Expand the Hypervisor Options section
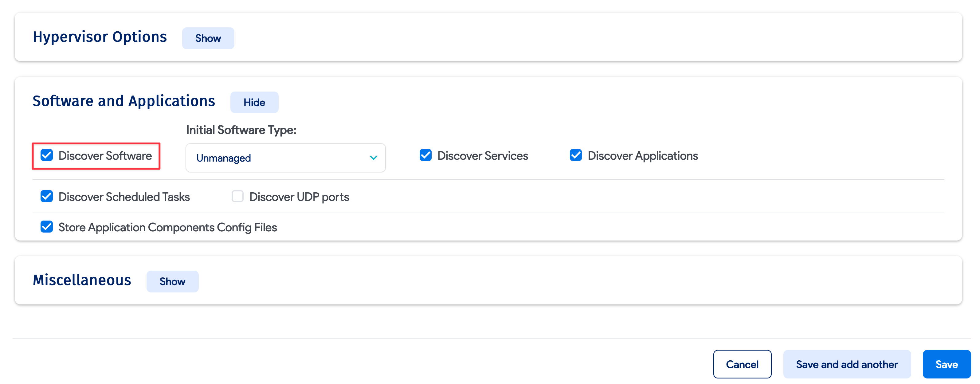The image size is (980, 384). point(208,38)
